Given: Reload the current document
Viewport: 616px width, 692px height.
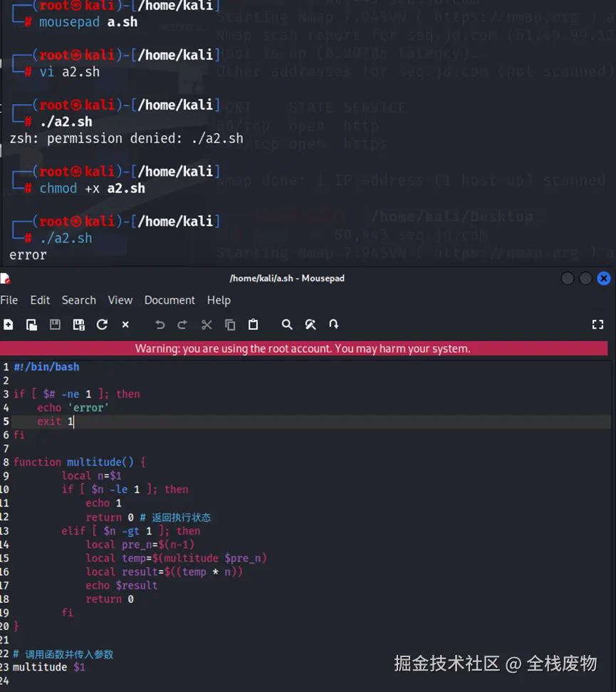Looking at the screenshot, I should click(x=103, y=325).
